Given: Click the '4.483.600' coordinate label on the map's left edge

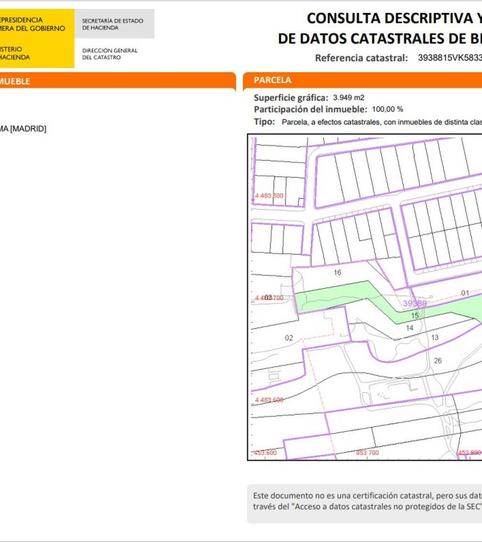Looking at the screenshot, I should [269, 400].
